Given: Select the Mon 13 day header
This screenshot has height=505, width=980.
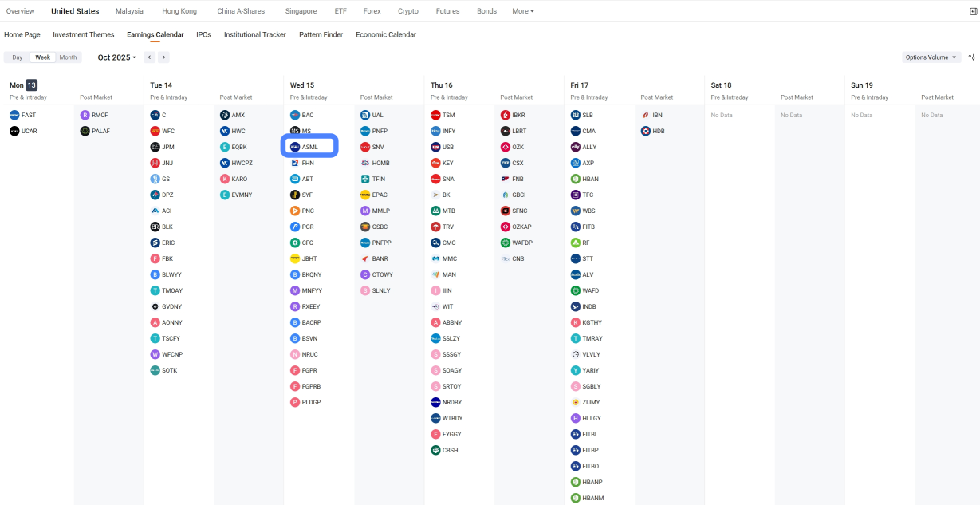Looking at the screenshot, I should pos(23,85).
